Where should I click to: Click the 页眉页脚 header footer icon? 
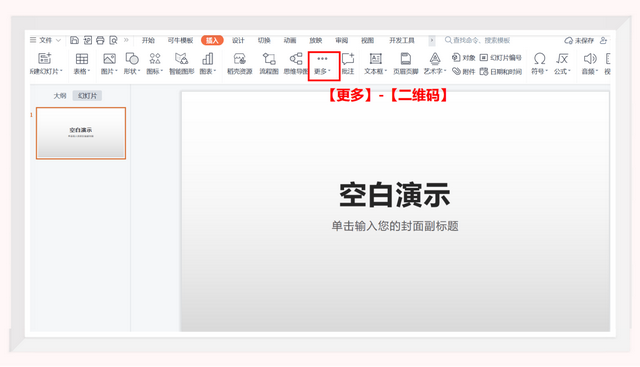tap(405, 64)
